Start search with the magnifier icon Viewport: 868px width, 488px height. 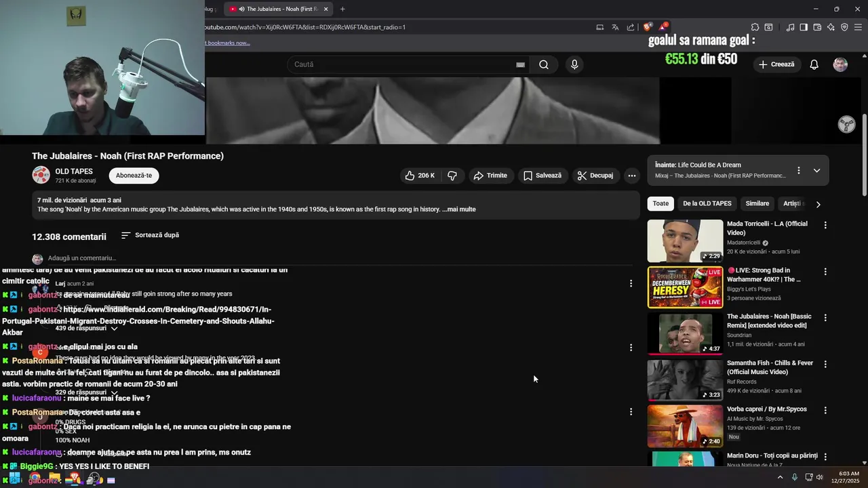click(x=544, y=64)
